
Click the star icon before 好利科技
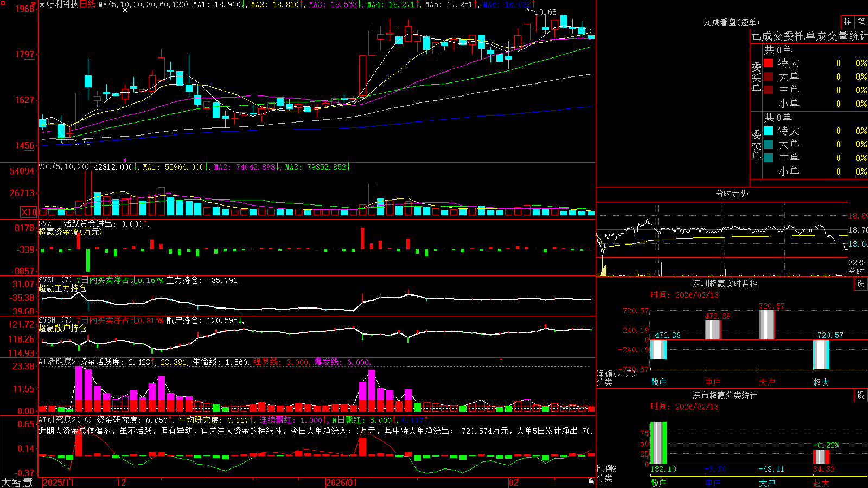click(x=42, y=4)
